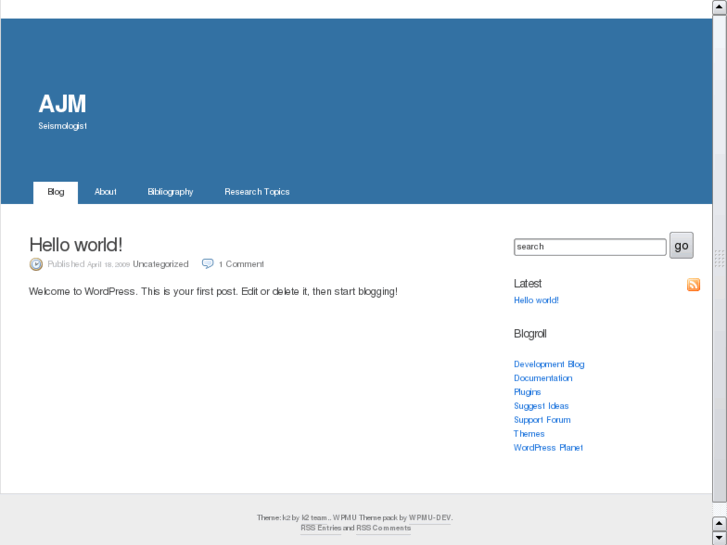Click the WPMU-DEV footer link
The width and height of the screenshot is (727, 545).
coord(430,518)
